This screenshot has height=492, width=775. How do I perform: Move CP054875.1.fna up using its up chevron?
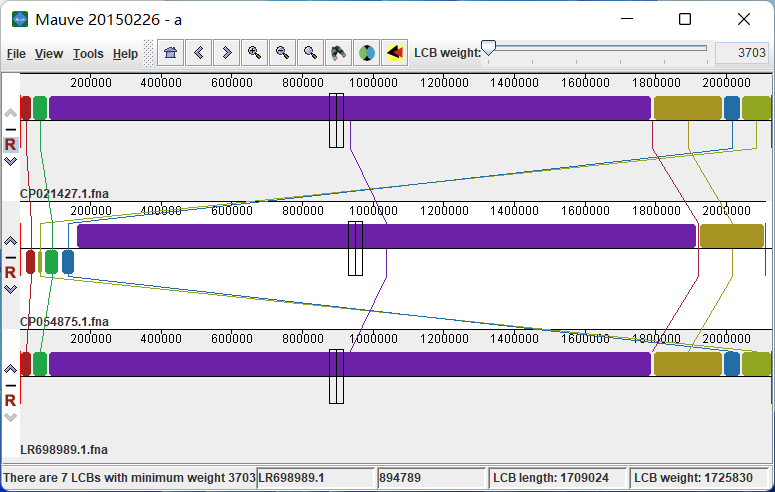[10, 241]
